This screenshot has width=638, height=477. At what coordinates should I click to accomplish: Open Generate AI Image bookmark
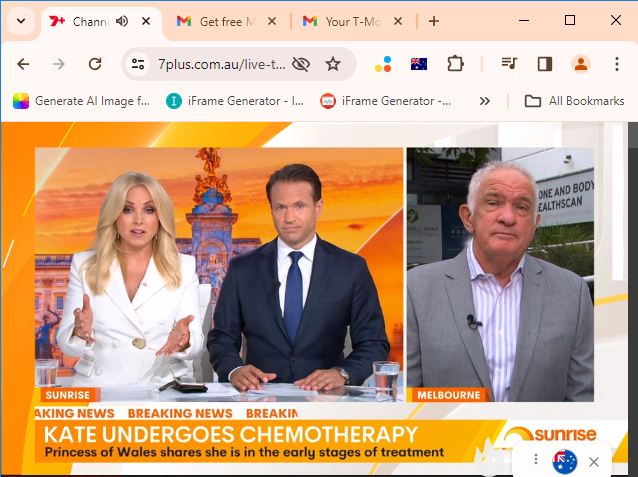(x=81, y=101)
